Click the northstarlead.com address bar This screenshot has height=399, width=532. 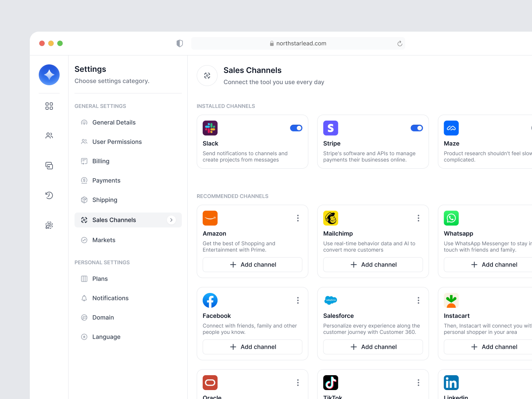pos(298,44)
